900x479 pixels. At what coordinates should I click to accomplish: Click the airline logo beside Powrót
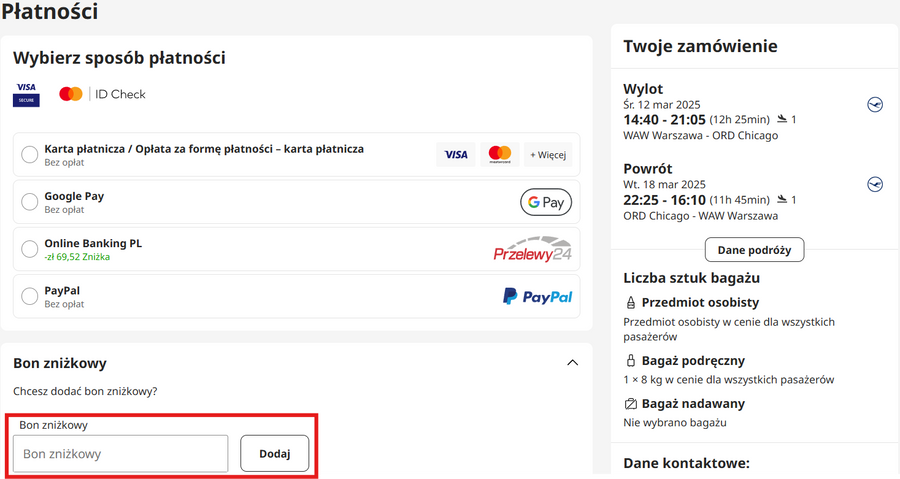click(875, 184)
